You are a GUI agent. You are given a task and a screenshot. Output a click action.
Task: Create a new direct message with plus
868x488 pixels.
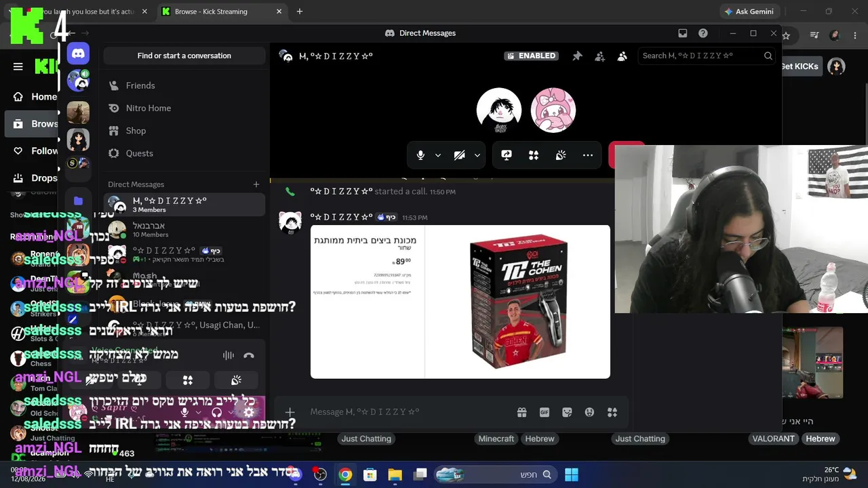pyautogui.click(x=256, y=184)
